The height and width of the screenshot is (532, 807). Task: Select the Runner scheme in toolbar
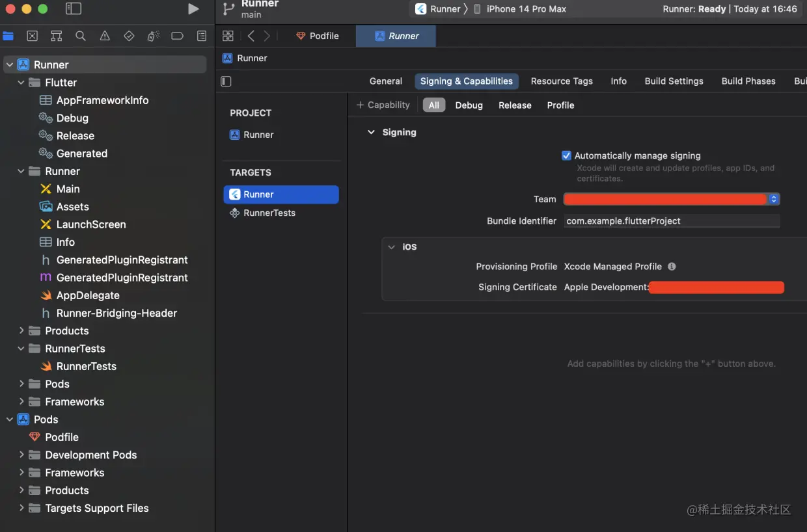pyautogui.click(x=437, y=9)
